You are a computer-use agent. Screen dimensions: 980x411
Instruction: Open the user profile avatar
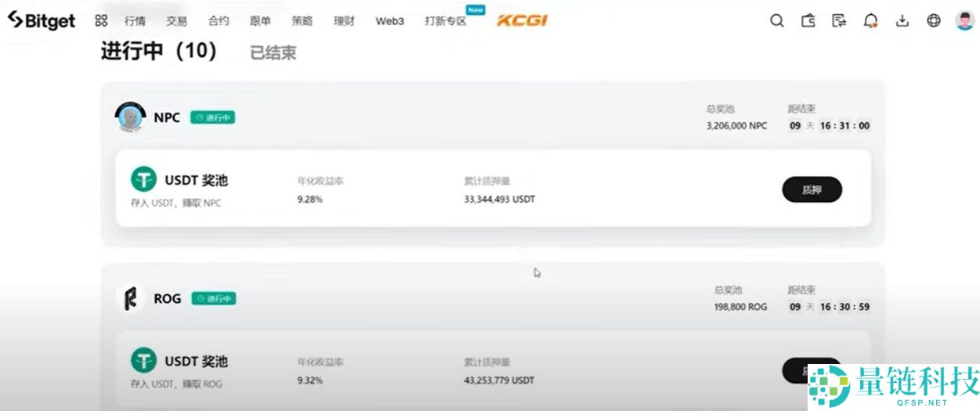(x=965, y=21)
